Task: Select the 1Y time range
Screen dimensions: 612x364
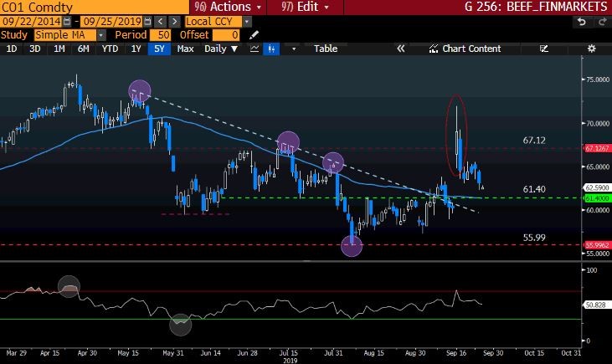Action: 135,49
